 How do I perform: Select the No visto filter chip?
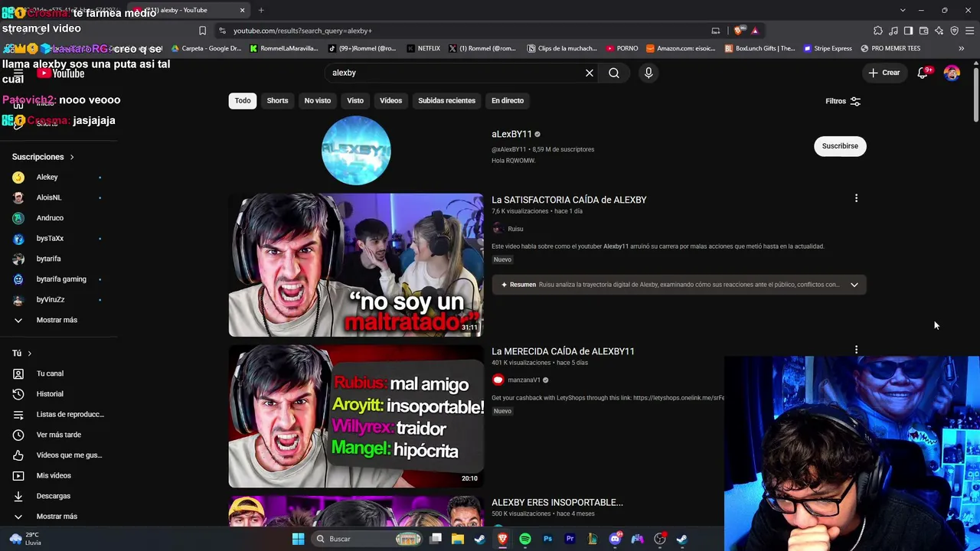[x=318, y=100]
